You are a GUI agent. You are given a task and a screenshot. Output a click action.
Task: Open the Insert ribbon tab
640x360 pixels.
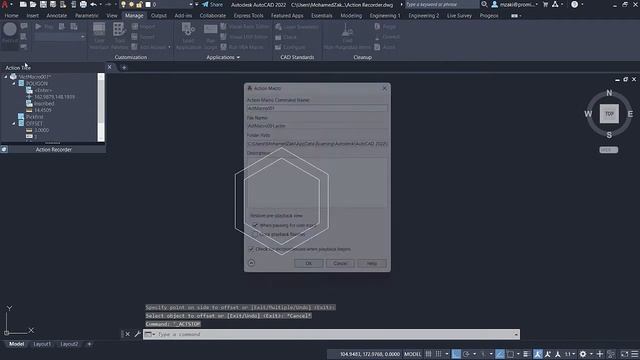33,16
